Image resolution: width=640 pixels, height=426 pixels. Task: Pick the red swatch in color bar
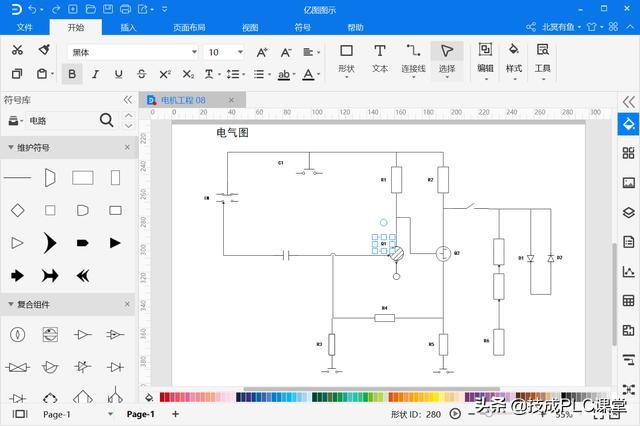(165, 397)
